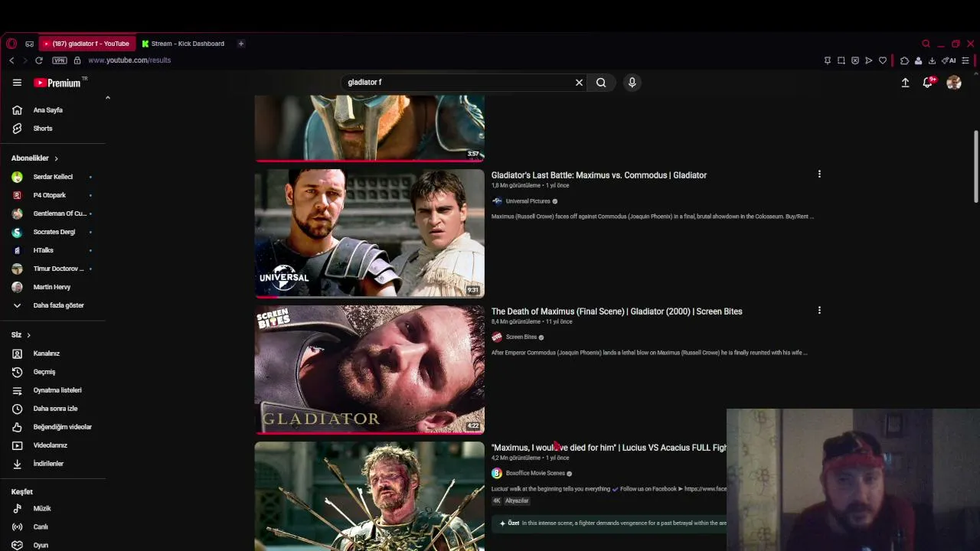Viewport: 980px width, 551px height.
Task: Start voice search with the microphone
Action: coord(632,83)
